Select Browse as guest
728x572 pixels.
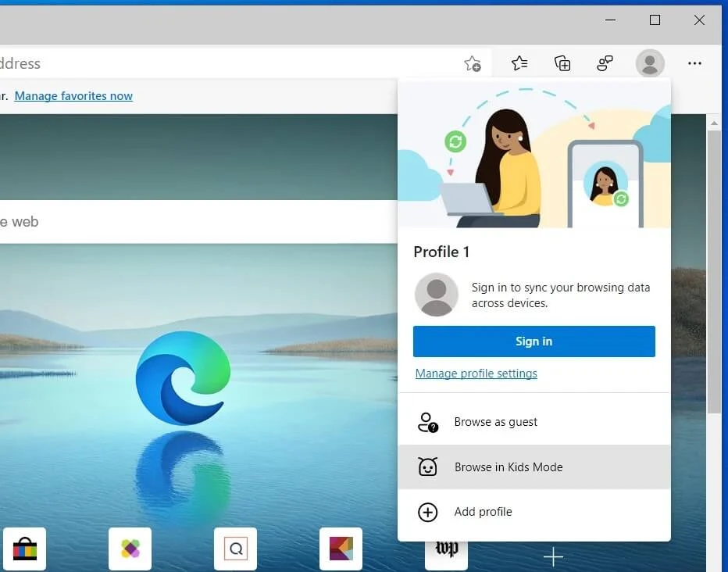click(x=495, y=421)
